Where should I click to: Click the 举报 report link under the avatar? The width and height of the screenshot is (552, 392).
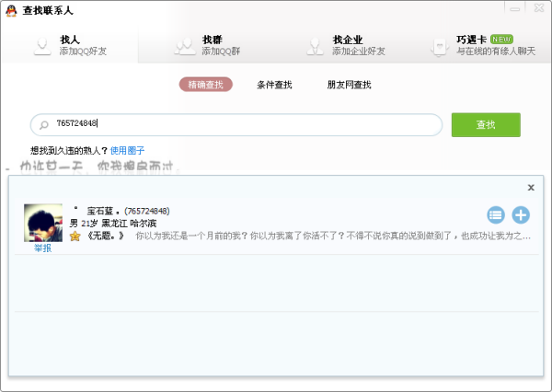coord(42,248)
